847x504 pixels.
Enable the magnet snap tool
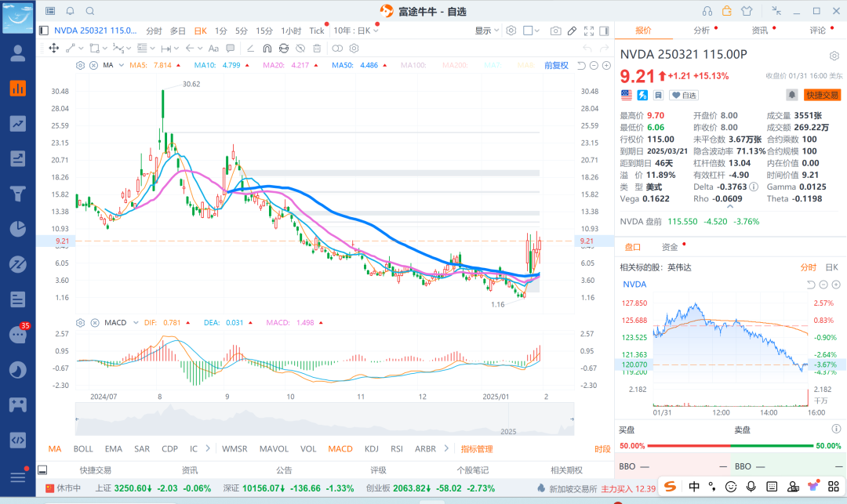point(267,48)
